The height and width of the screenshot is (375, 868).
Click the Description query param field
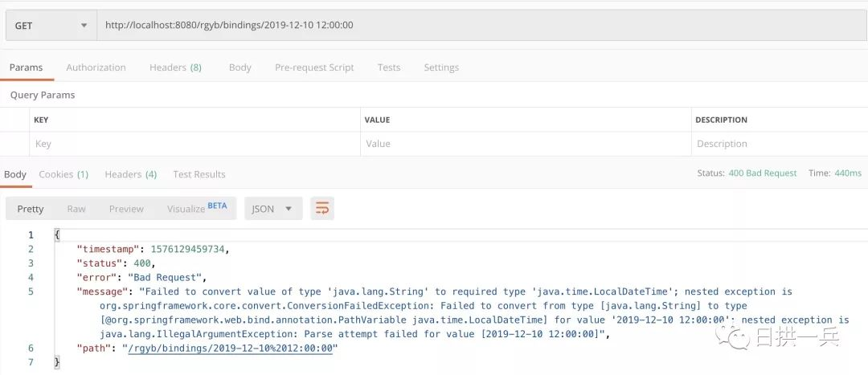pyautogui.click(x=780, y=144)
